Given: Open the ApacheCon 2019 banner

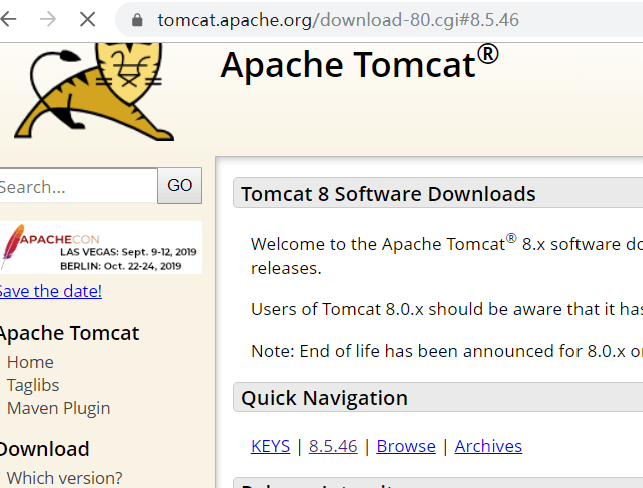Looking at the screenshot, I should tap(100, 247).
